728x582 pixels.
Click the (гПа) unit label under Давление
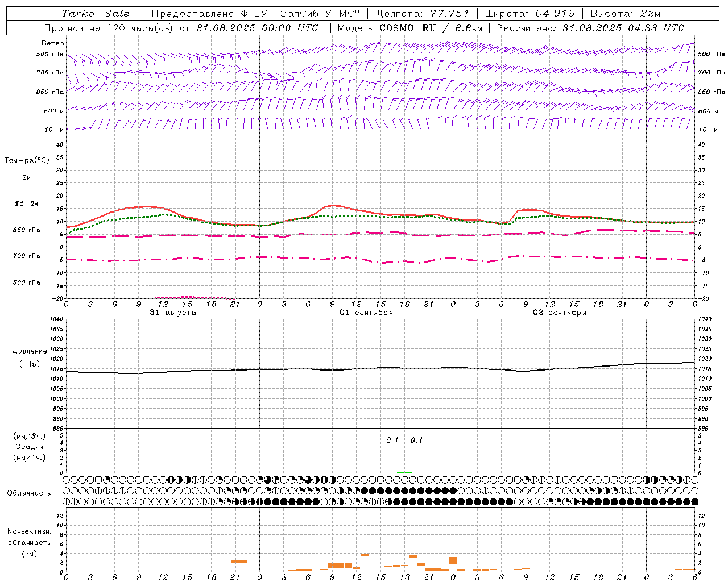(x=30, y=364)
